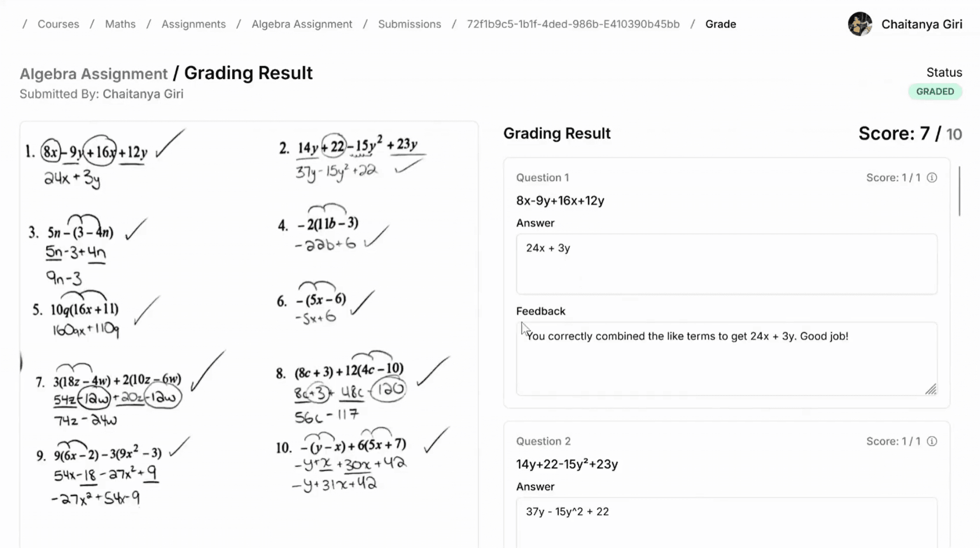Select the Grade breadcrumb item
This screenshot has width=980, height=548.
(720, 24)
